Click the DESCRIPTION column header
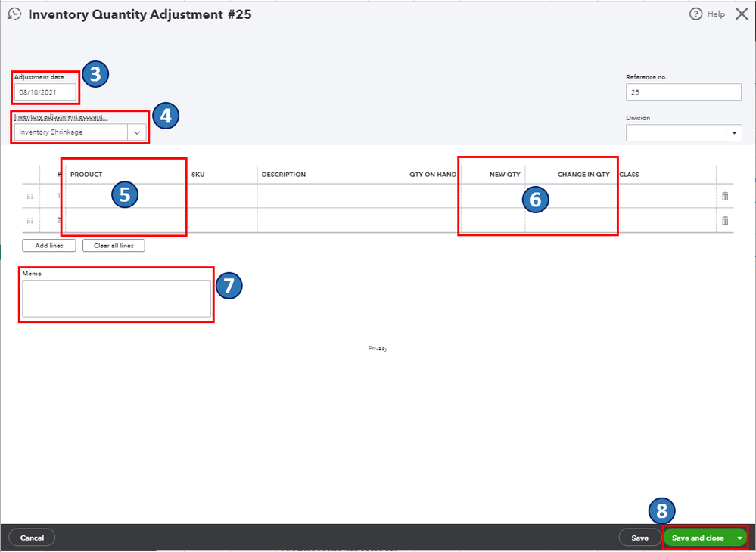Image resolution: width=756 pixels, height=552 pixels. tap(284, 175)
